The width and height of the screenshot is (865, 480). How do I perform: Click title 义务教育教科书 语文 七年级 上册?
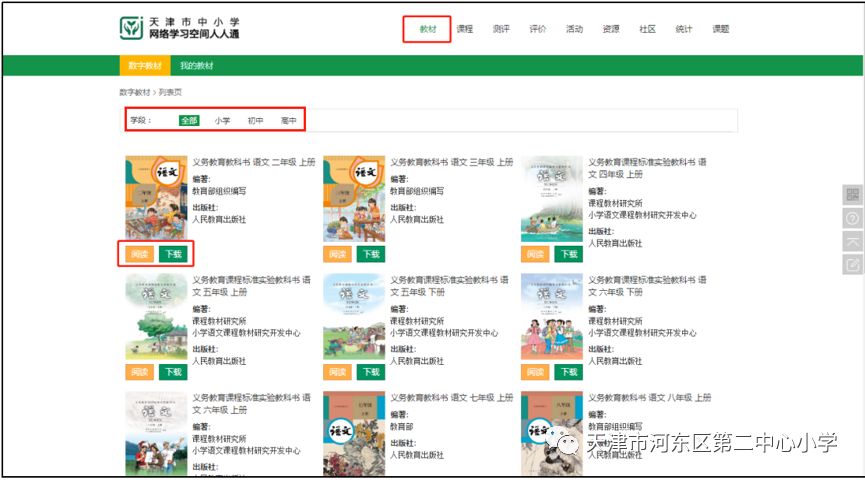click(452, 397)
